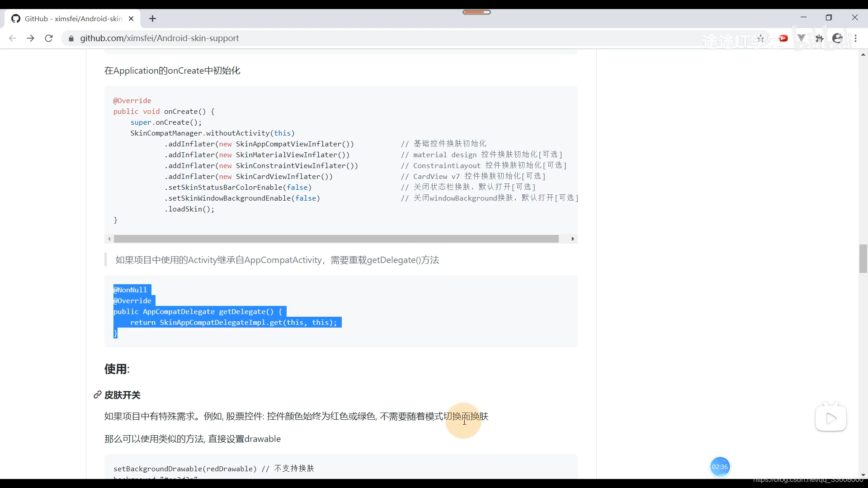The width and height of the screenshot is (868, 488).
Task: Click the SkinMaterialViewInflater code line
Action: tap(257, 155)
